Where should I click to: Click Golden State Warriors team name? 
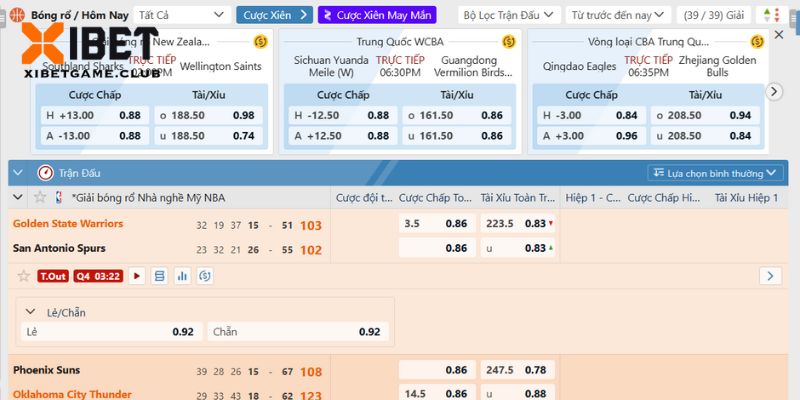point(68,223)
